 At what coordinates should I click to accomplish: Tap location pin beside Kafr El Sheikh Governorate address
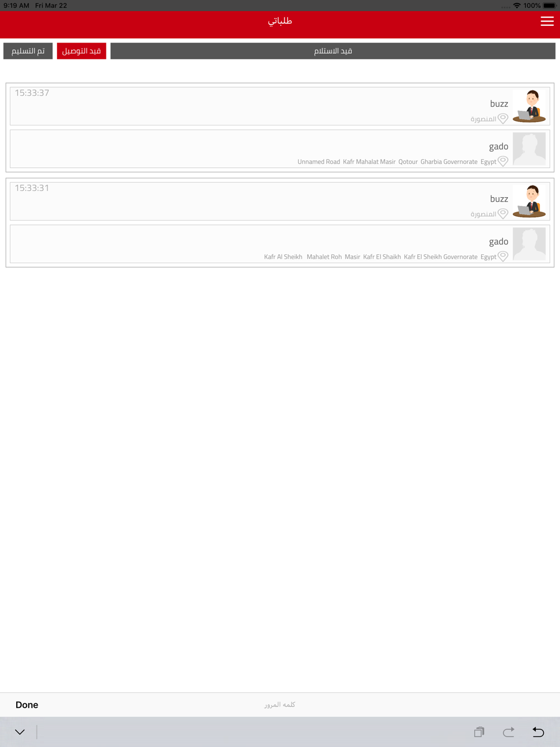[503, 256]
